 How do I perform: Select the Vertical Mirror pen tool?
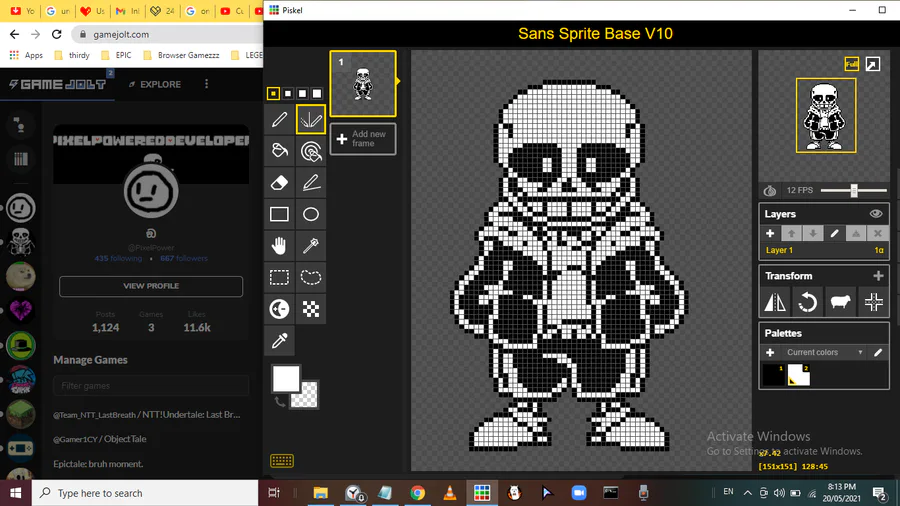click(x=311, y=119)
